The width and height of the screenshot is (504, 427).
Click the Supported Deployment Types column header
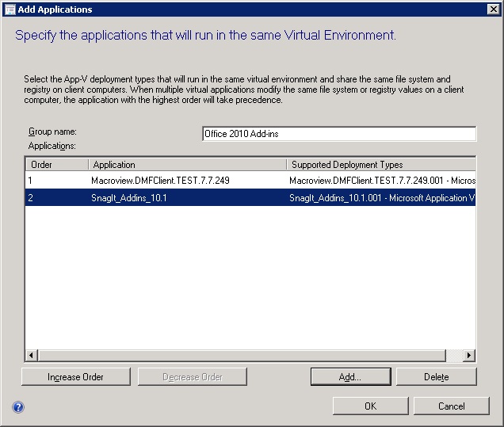pyautogui.click(x=380, y=165)
